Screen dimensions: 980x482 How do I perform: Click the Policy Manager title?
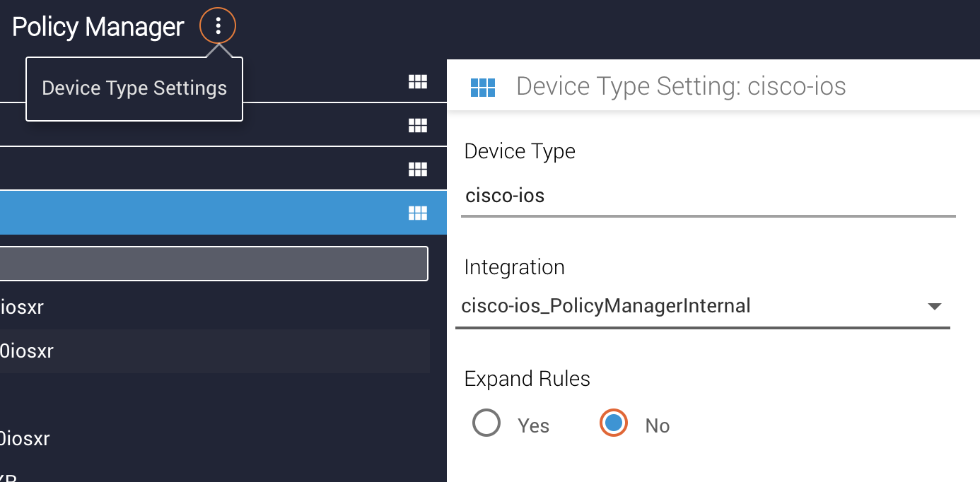click(x=98, y=27)
